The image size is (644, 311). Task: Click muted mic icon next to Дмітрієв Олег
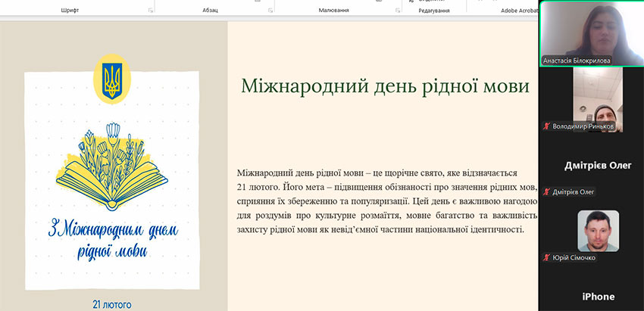[546, 192]
